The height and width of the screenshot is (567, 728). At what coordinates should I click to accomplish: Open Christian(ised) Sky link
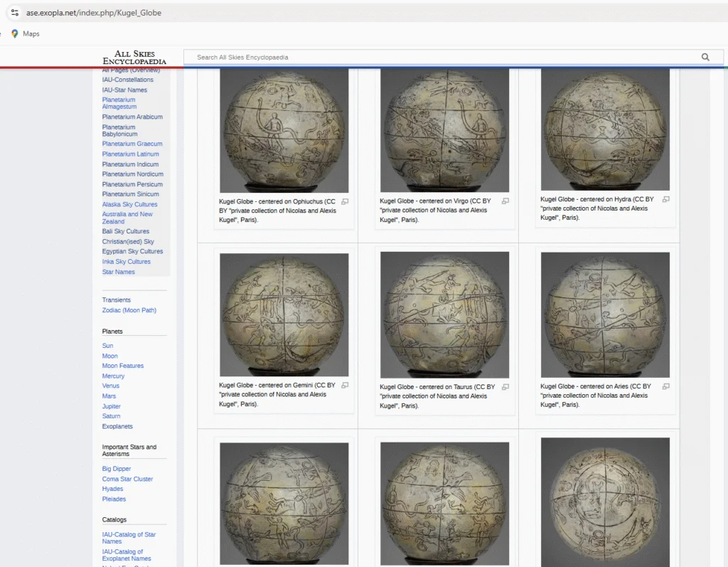[x=128, y=242]
